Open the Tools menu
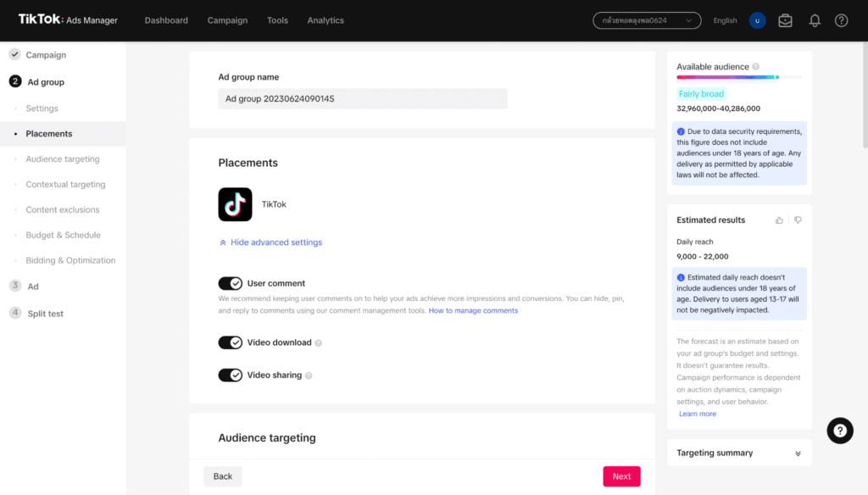The height and width of the screenshot is (495, 868). point(277,20)
